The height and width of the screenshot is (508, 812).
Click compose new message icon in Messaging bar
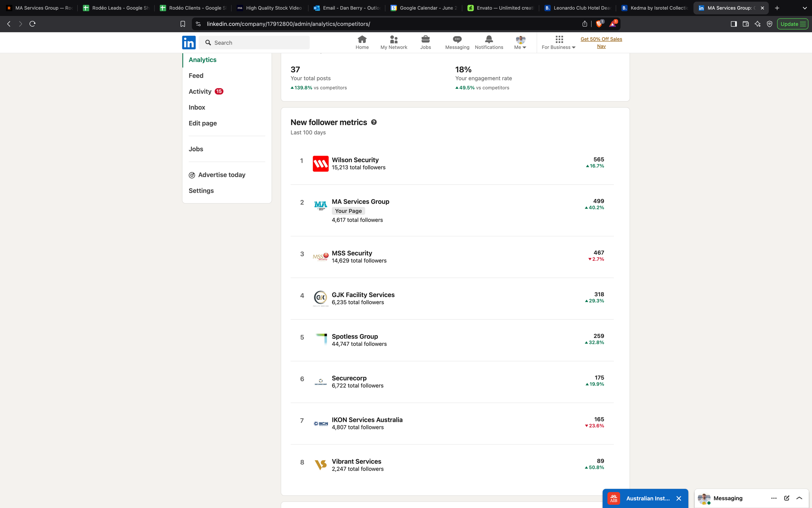click(786, 498)
